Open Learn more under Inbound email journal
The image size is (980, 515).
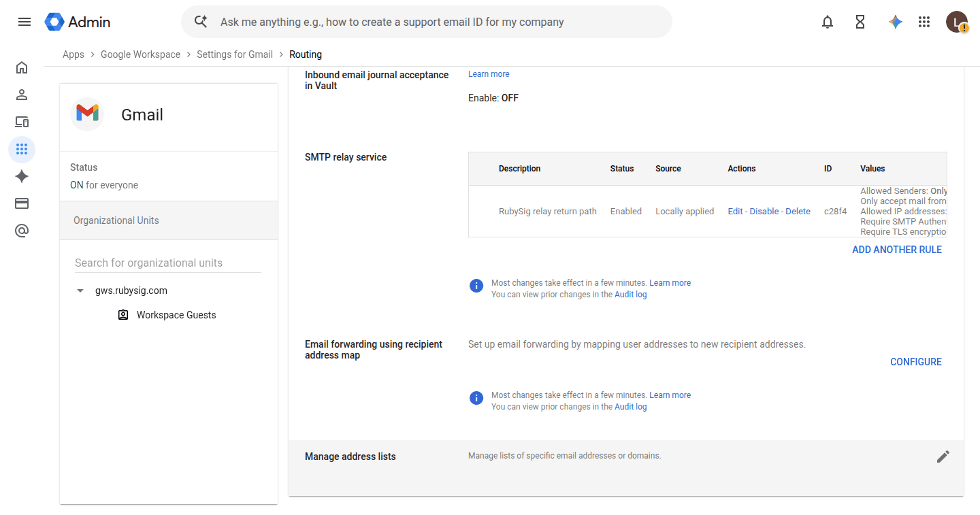pos(489,74)
